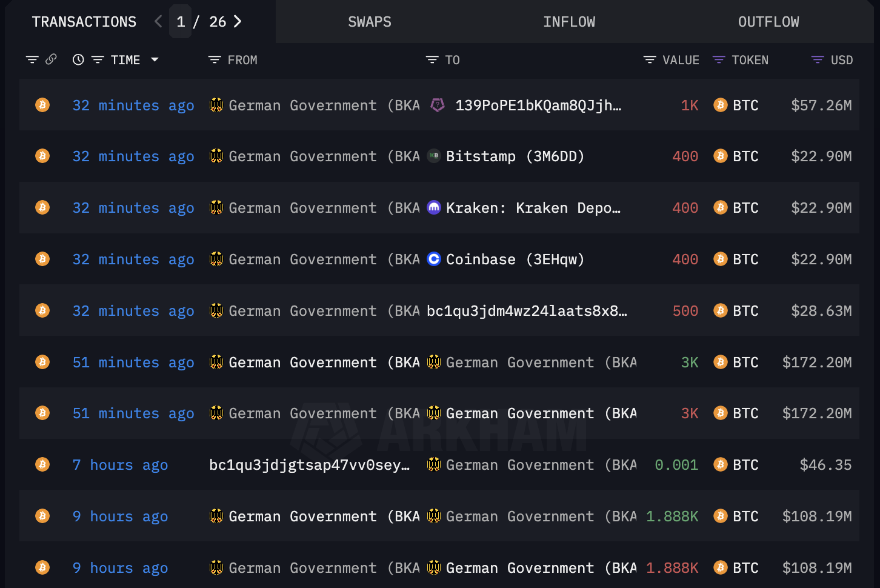Click the "500" BTC value
The image size is (880, 588).
[x=685, y=310]
